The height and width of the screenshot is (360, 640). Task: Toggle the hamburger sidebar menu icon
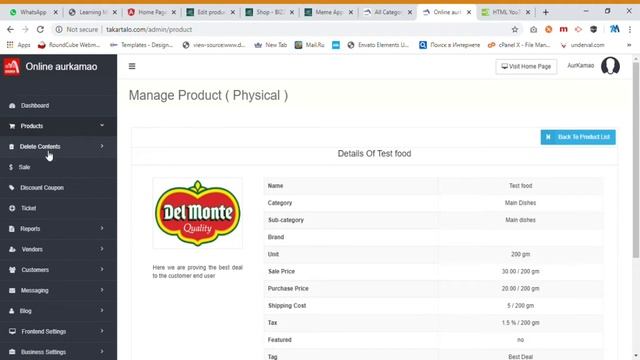(132, 66)
